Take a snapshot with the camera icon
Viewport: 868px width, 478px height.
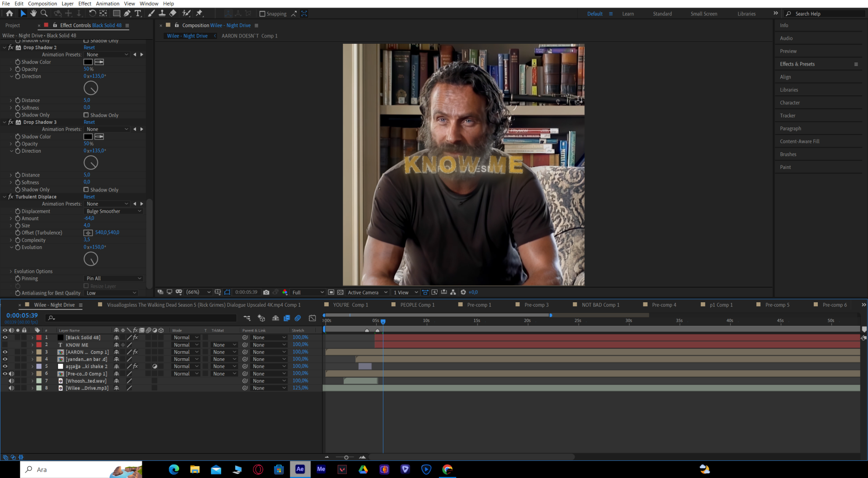point(266,292)
